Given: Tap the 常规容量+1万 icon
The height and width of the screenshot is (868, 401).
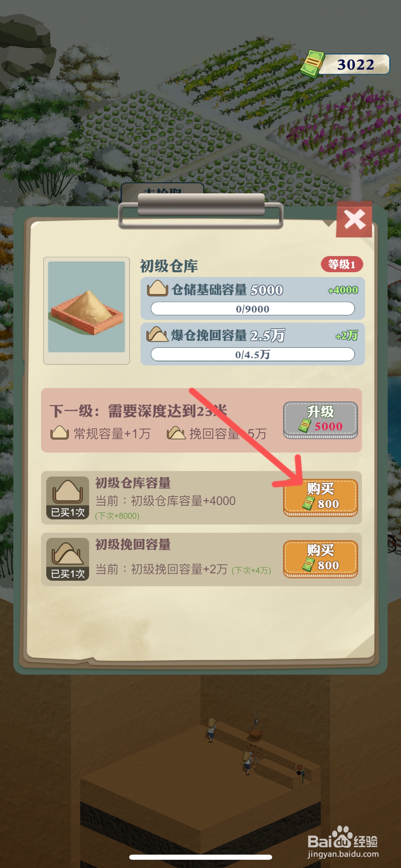Looking at the screenshot, I should point(60,433).
